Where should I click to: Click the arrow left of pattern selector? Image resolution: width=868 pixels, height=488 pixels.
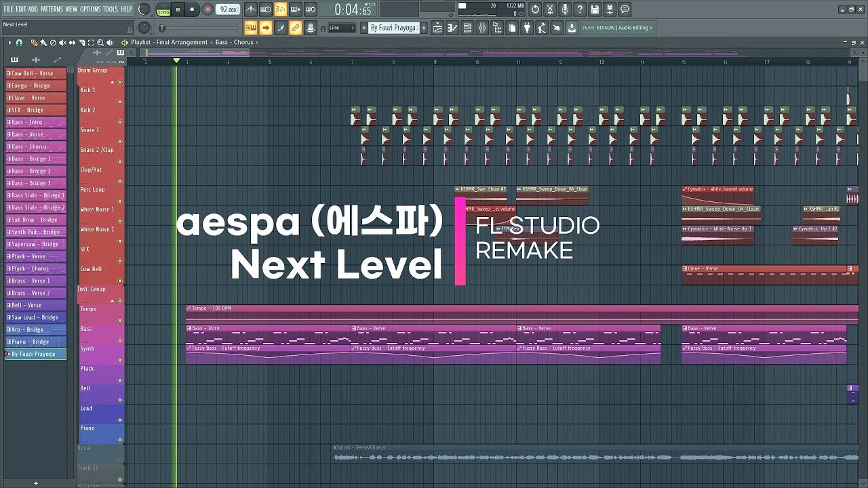(365, 28)
